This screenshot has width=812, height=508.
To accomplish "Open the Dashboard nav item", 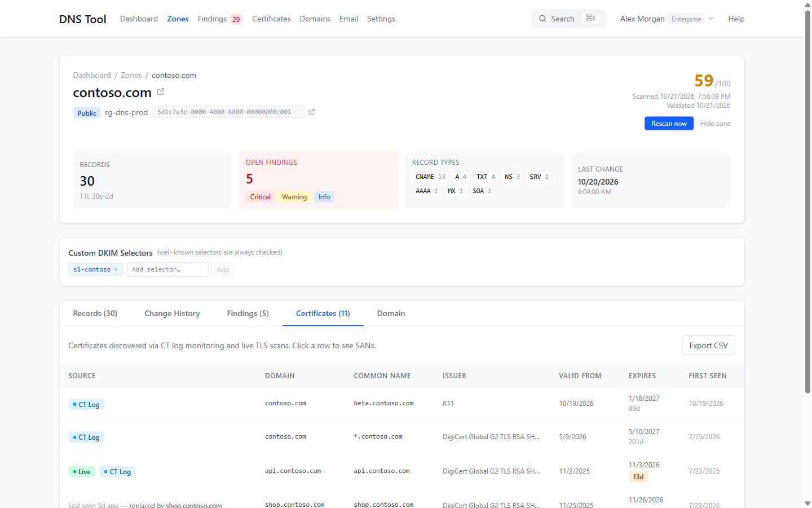I will pos(139,19).
